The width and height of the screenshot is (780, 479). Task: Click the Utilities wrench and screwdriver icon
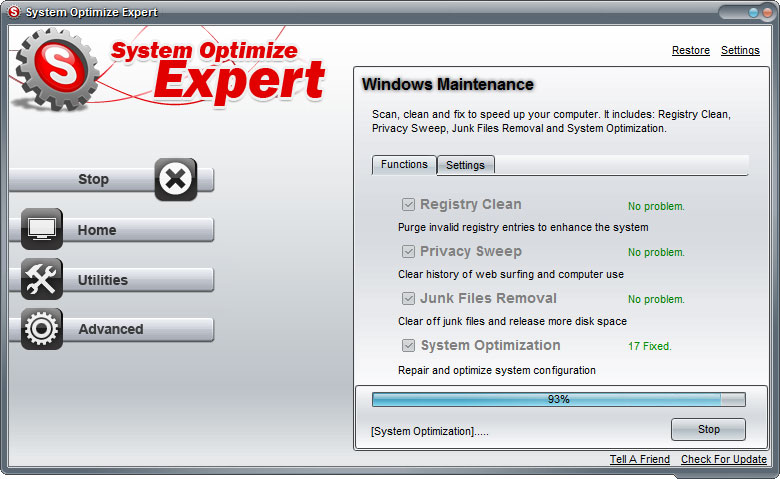tap(42, 279)
